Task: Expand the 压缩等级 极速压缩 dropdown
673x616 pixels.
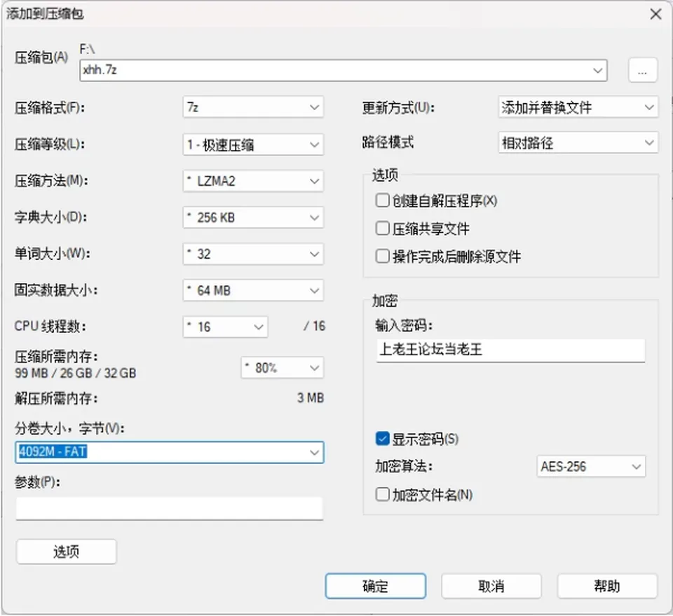Action: point(253,144)
